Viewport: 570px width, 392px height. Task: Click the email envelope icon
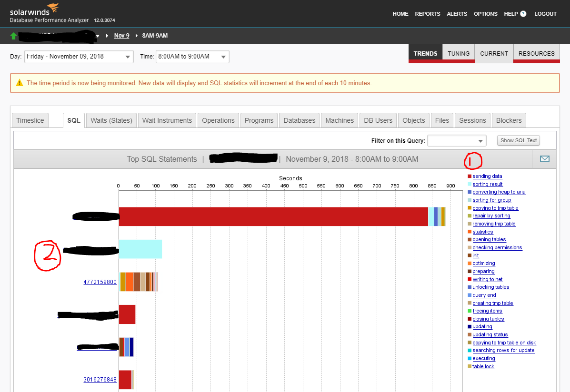[x=544, y=159]
